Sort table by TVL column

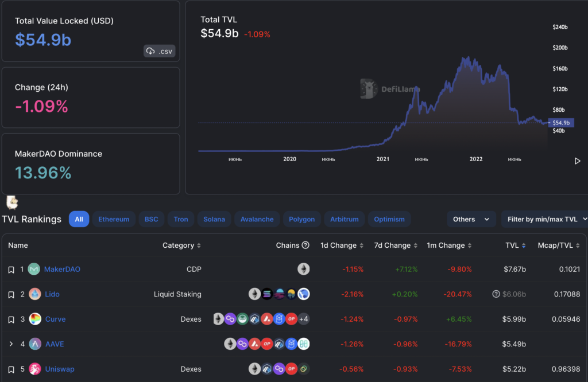point(516,245)
